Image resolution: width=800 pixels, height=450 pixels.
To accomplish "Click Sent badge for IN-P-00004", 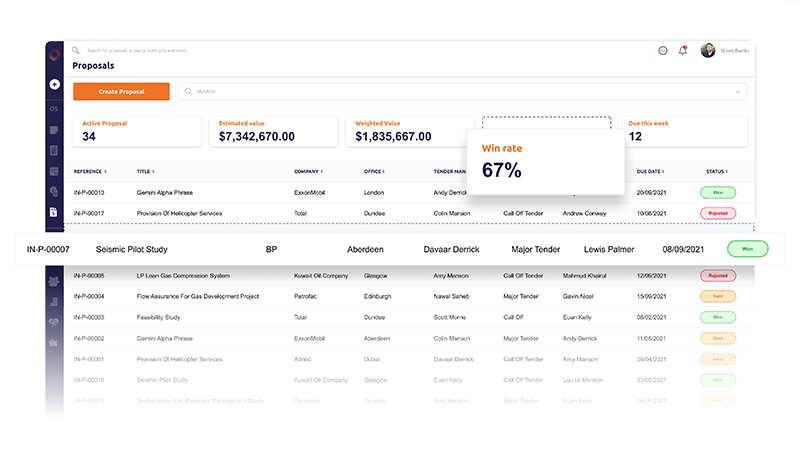I will point(718,296).
